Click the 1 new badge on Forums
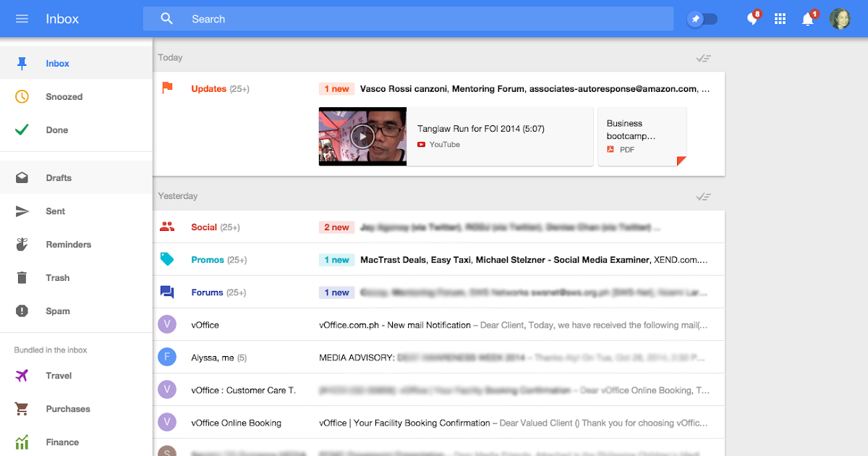This screenshot has height=456, width=868. [x=336, y=292]
